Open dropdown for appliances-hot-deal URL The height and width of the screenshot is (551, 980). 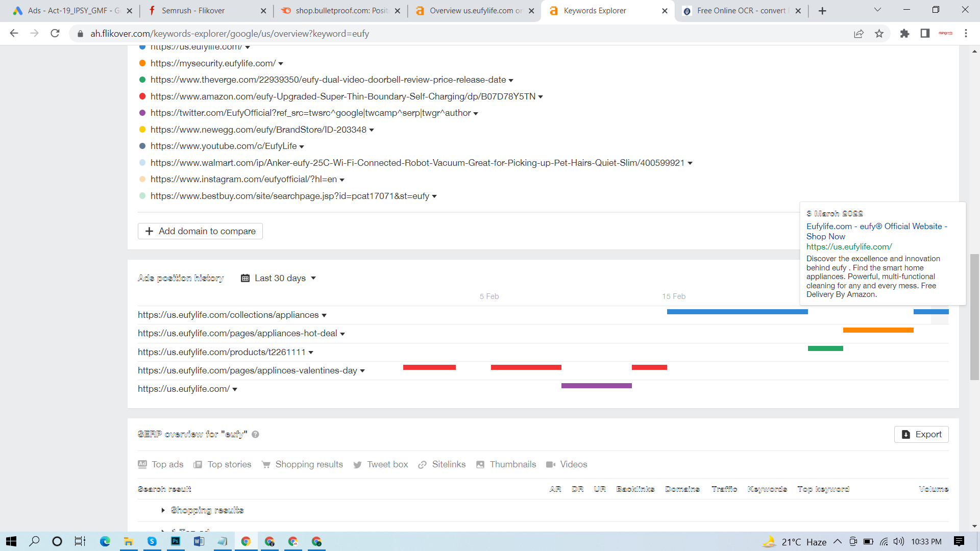(342, 334)
